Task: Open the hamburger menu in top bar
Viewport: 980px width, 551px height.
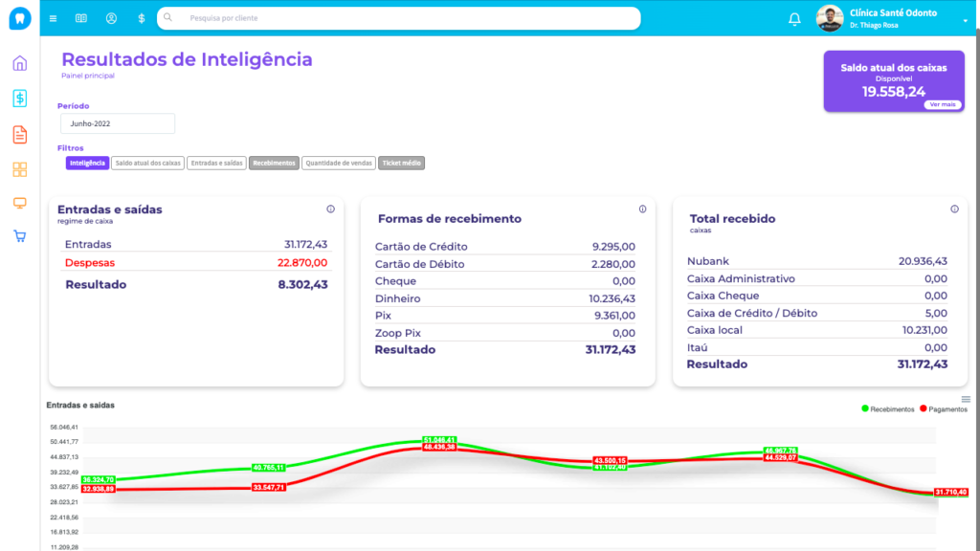Action: pos(53,18)
